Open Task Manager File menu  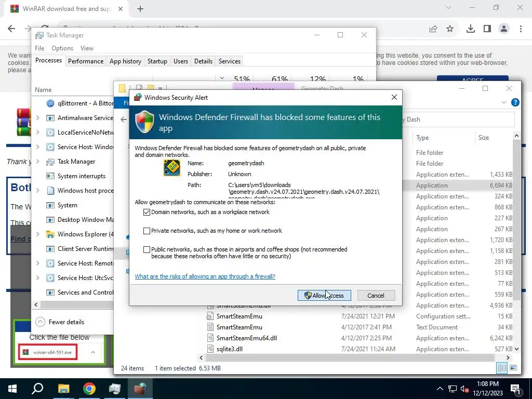point(39,48)
